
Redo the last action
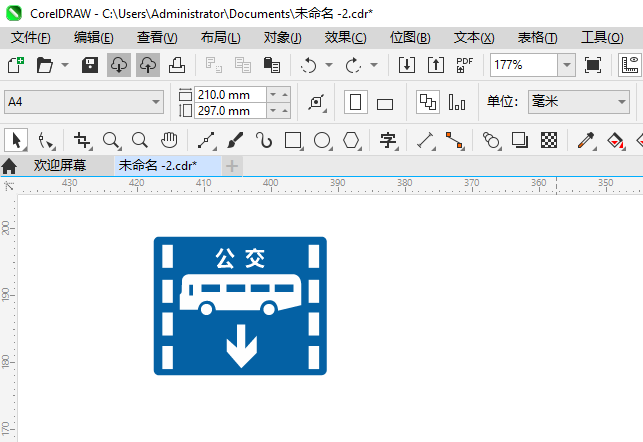click(x=353, y=65)
